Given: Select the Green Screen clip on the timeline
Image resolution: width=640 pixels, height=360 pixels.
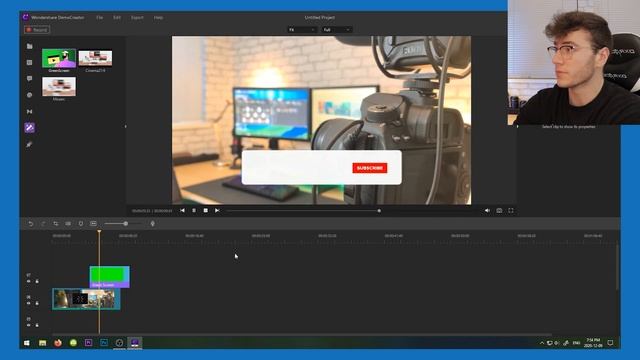Looking at the screenshot, I should click(109, 277).
